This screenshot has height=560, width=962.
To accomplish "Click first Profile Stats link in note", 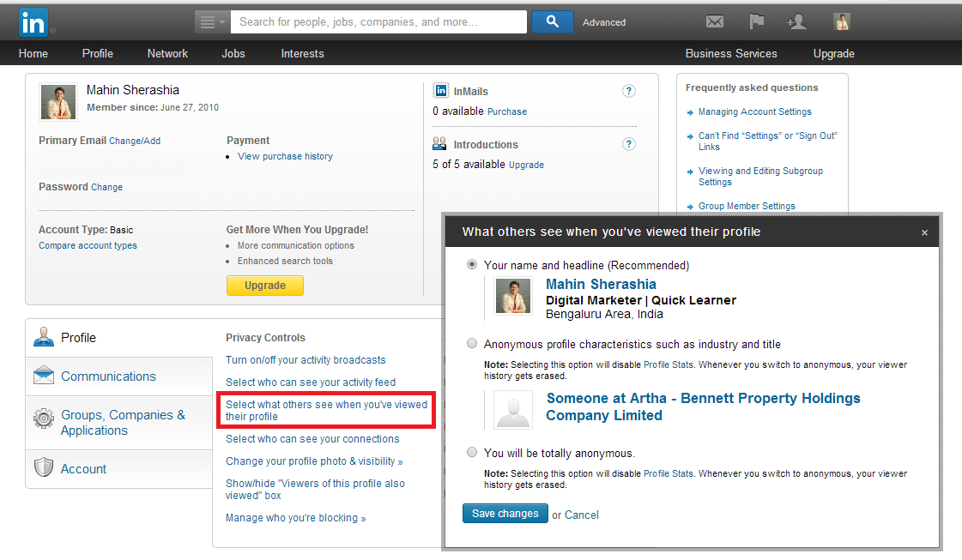I will pos(669,365).
